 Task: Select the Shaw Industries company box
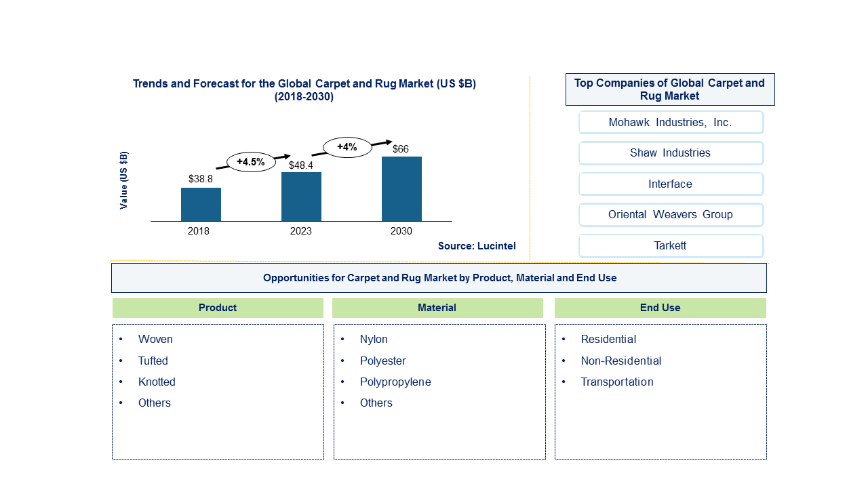pos(671,153)
